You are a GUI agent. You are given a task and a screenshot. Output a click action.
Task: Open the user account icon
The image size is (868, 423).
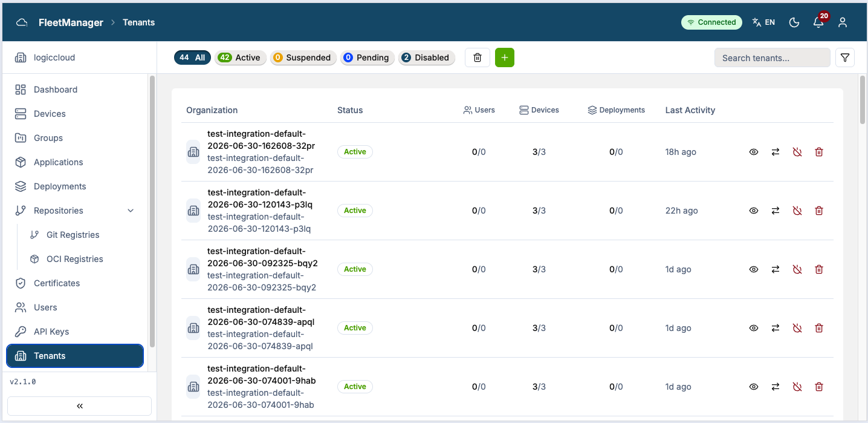click(843, 22)
